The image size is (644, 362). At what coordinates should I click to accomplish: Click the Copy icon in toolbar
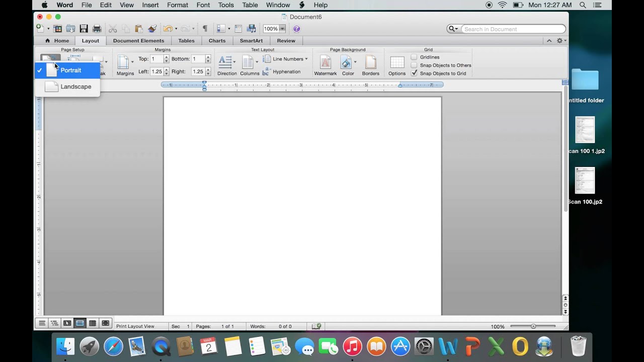tap(126, 29)
